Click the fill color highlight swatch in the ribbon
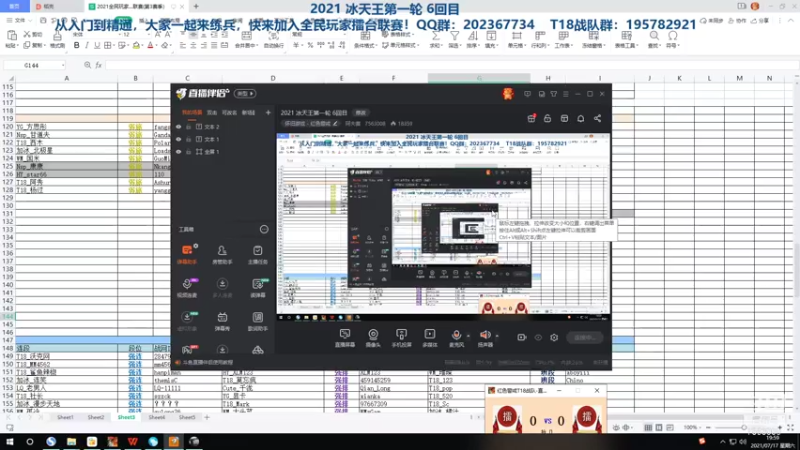800x450 pixels. (136, 45)
